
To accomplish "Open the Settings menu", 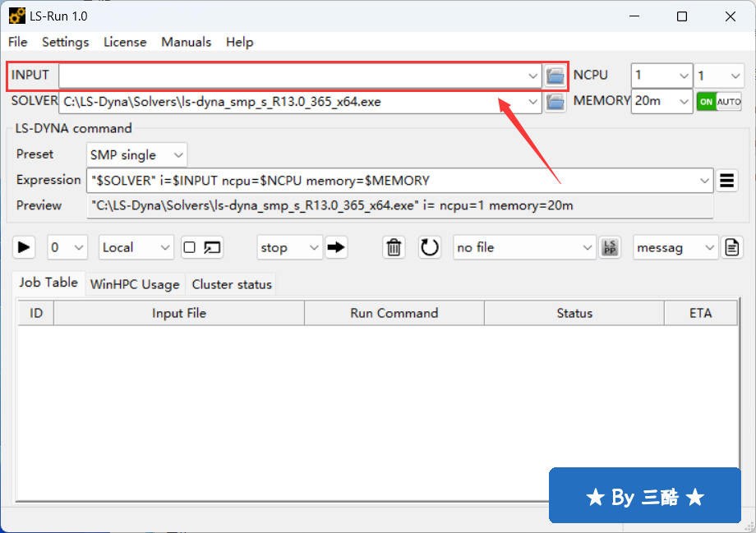I will pyautogui.click(x=65, y=42).
